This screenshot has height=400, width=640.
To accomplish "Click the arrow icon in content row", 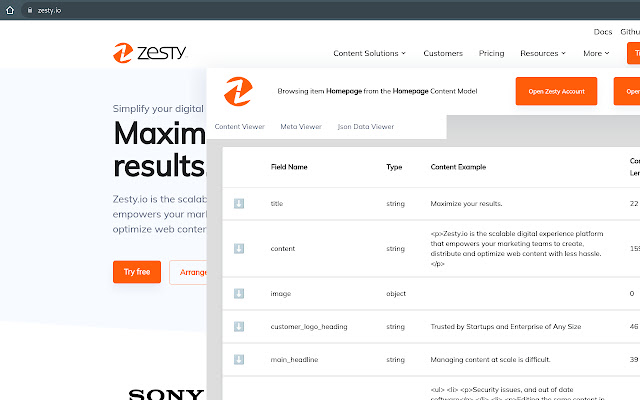I will tap(239, 249).
